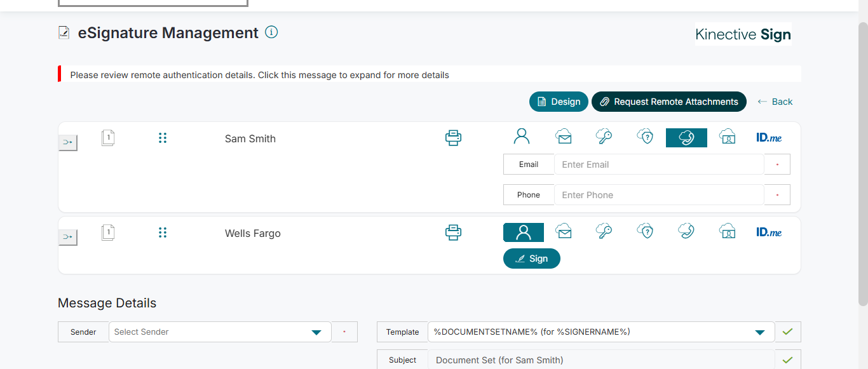
Task: Select cloud key password authentication for Wells Fargo
Action: [x=604, y=231]
